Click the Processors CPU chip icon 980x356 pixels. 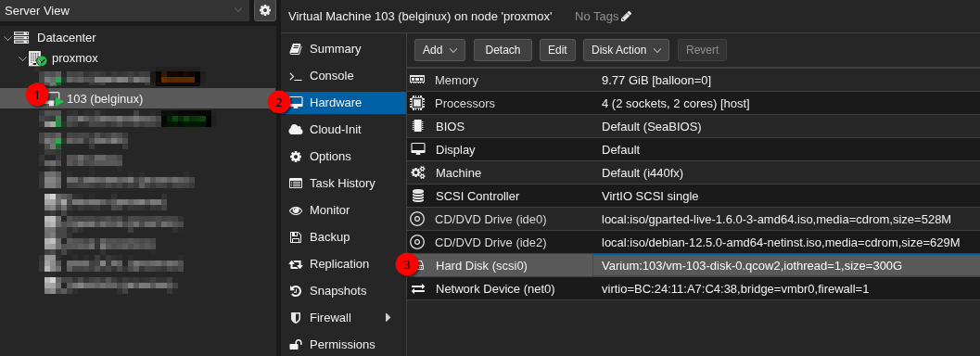417,103
